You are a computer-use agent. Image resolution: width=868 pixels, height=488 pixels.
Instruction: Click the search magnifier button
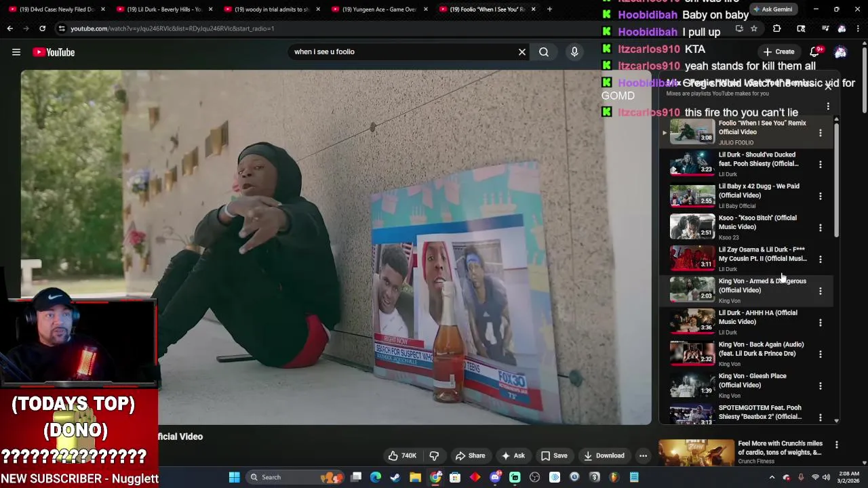[544, 52]
